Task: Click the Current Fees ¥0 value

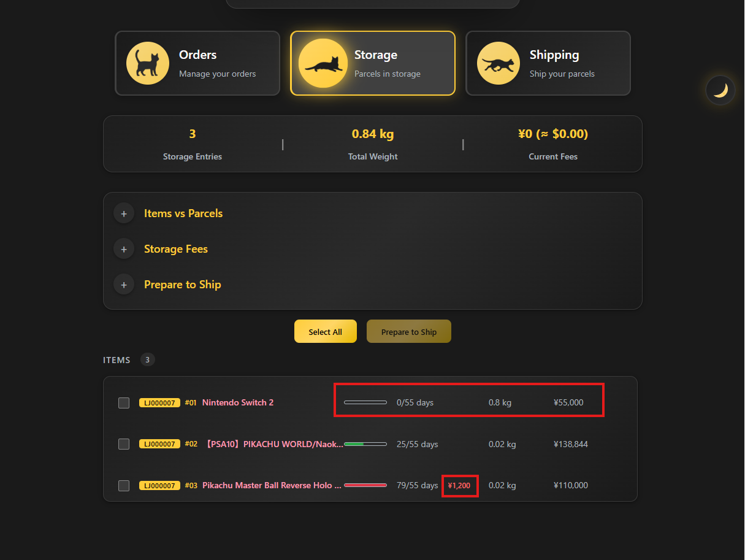Action: coord(553,134)
